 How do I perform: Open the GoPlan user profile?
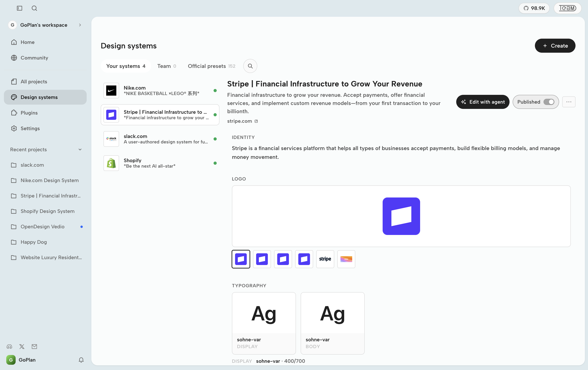coord(21,360)
